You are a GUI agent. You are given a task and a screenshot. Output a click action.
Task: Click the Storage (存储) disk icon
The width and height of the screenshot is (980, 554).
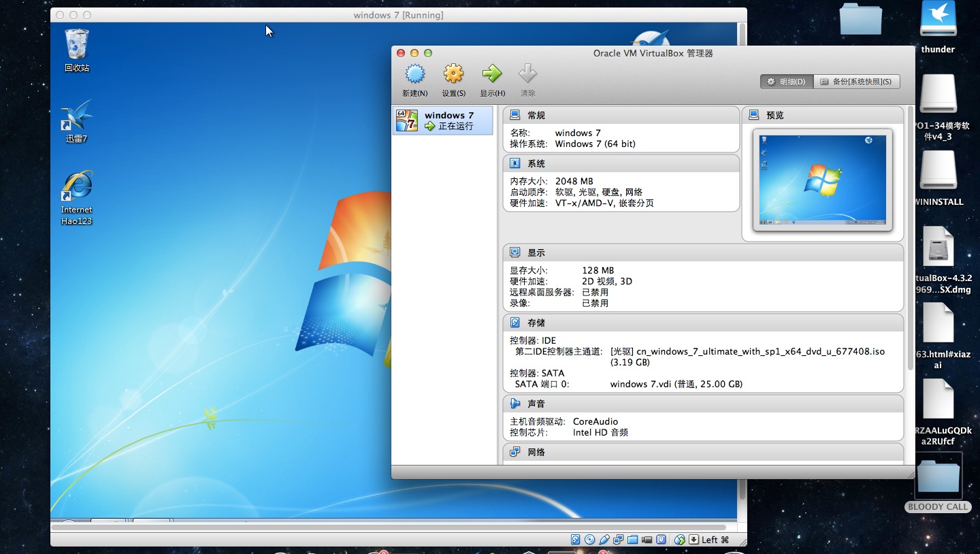pos(515,323)
